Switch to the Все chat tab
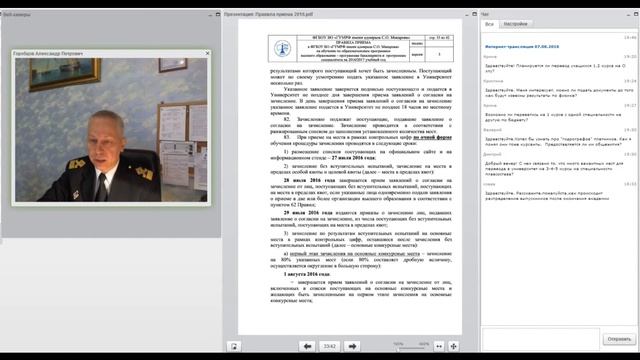The image size is (640, 360). 489,24
